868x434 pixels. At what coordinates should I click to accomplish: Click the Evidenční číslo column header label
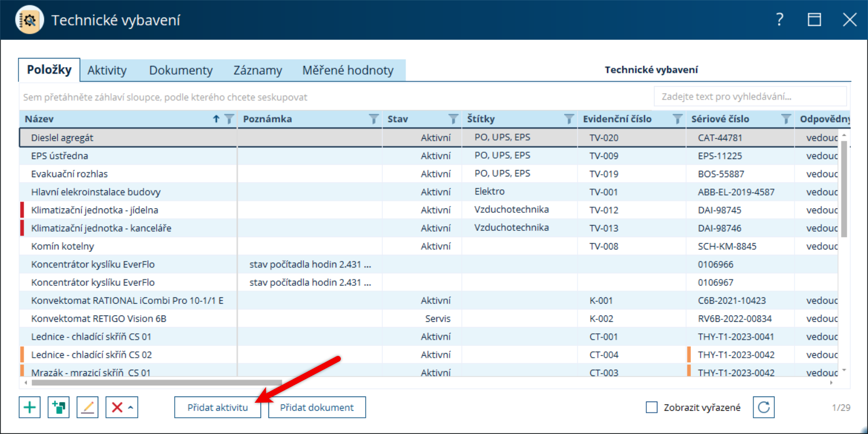tap(617, 119)
